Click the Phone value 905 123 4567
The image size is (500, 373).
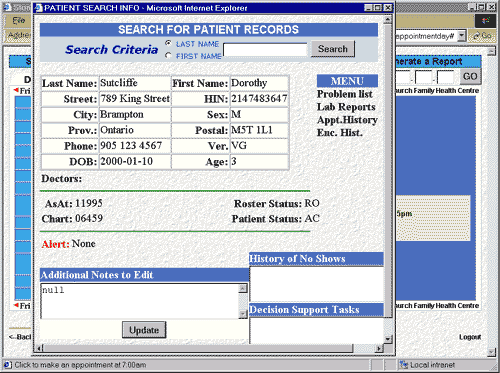click(x=131, y=145)
